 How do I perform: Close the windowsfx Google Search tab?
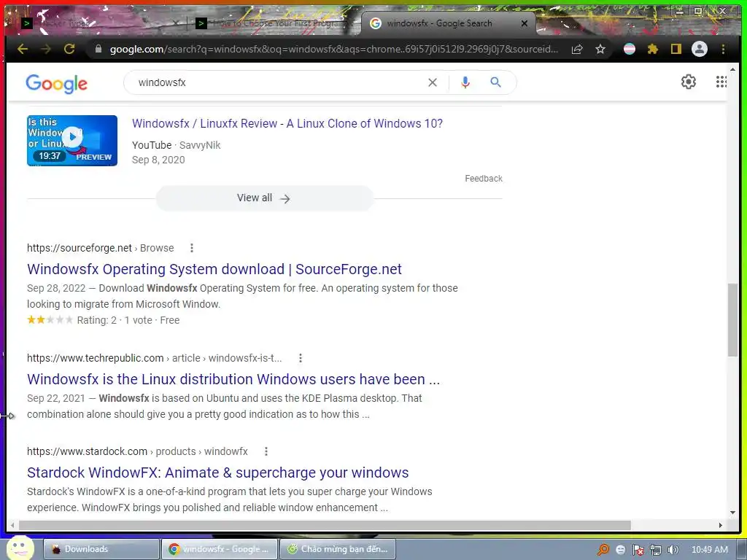tap(525, 23)
